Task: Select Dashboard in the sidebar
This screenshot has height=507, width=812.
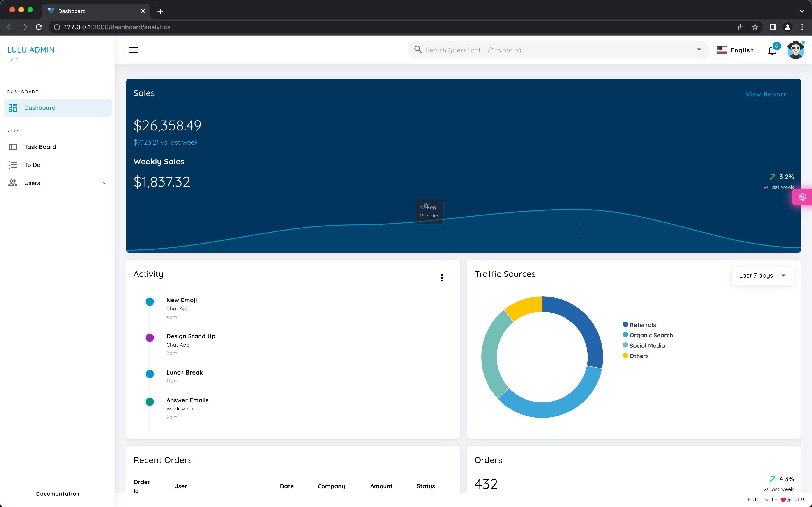Action: point(40,108)
